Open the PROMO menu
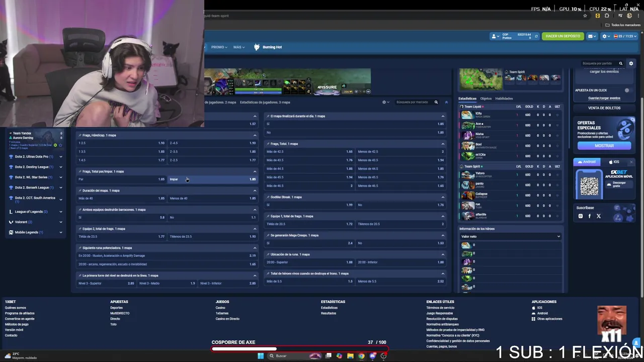644x362 pixels. click(219, 47)
